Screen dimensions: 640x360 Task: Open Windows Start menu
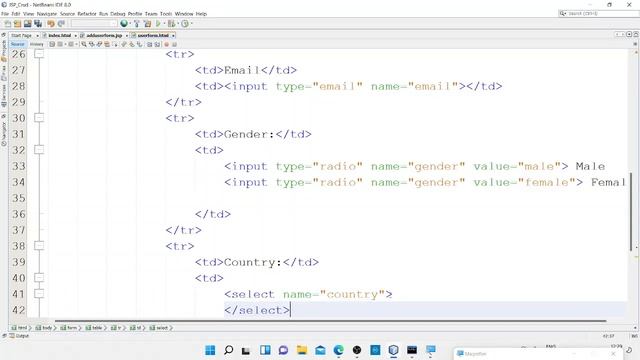click(210, 350)
